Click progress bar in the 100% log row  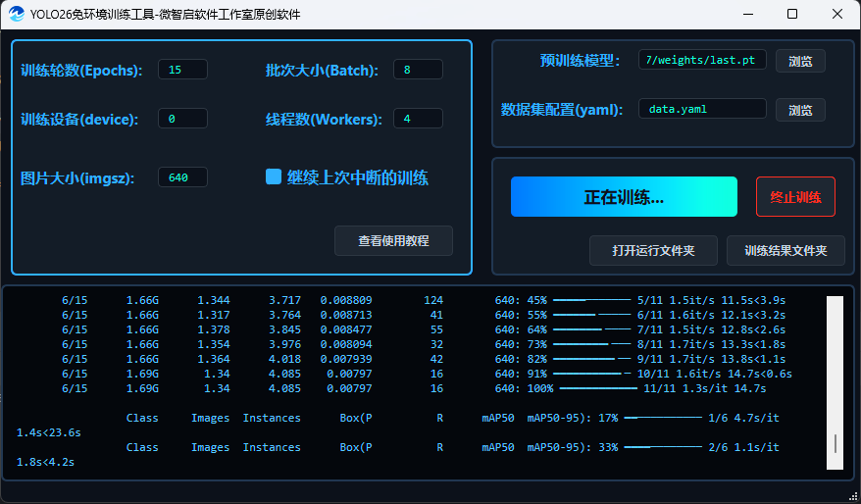(598, 388)
